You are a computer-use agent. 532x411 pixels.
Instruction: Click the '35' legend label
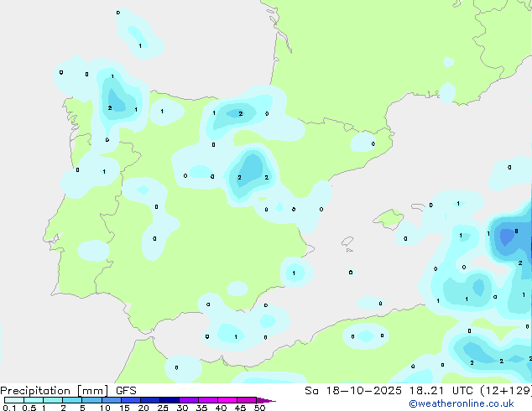click(x=201, y=408)
